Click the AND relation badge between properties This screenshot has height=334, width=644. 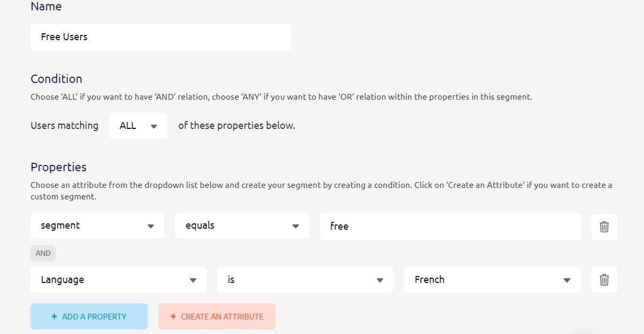43,253
